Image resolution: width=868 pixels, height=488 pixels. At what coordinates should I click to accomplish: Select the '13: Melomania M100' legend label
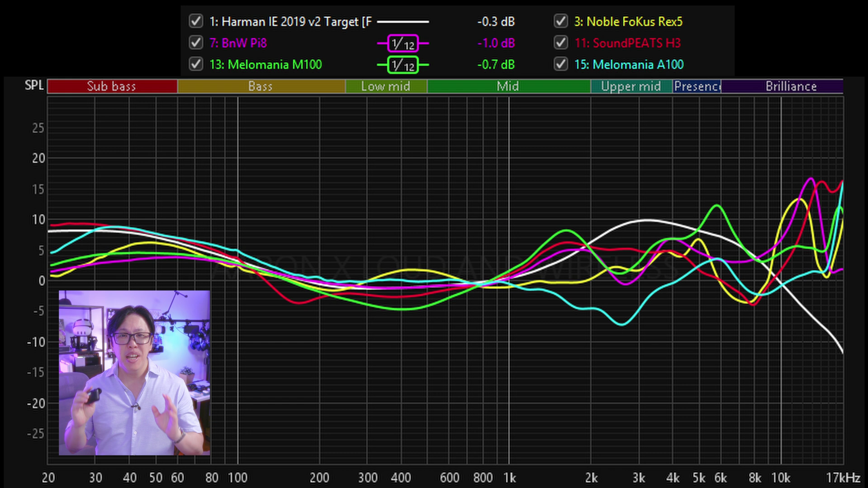[266, 65]
